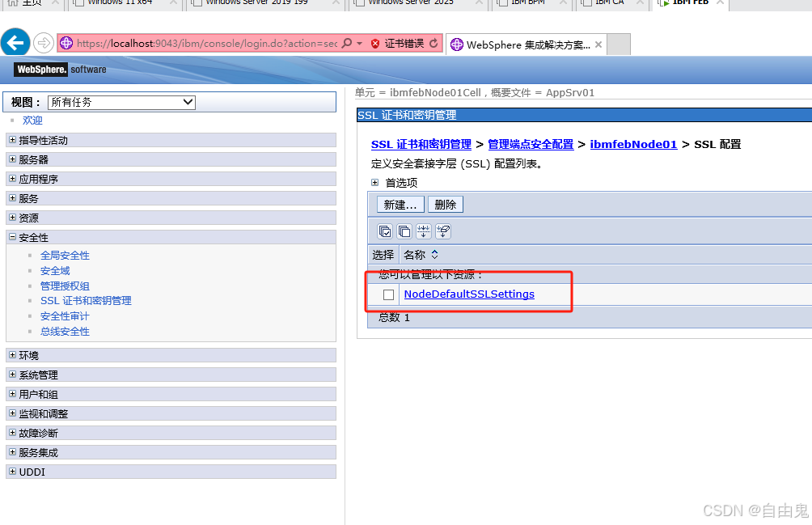The height and width of the screenshot is (525, 812).
Task: Click the 名称 column header
Action: point(414,254)
